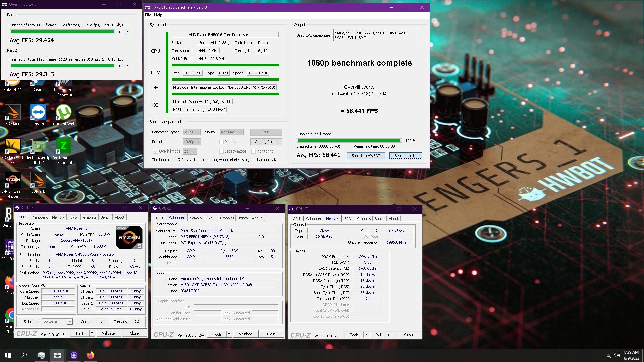644x362 pixels.
Task: Expand Tools arrow in CPU-Z Memory window
Action: [x=366, y=335]
